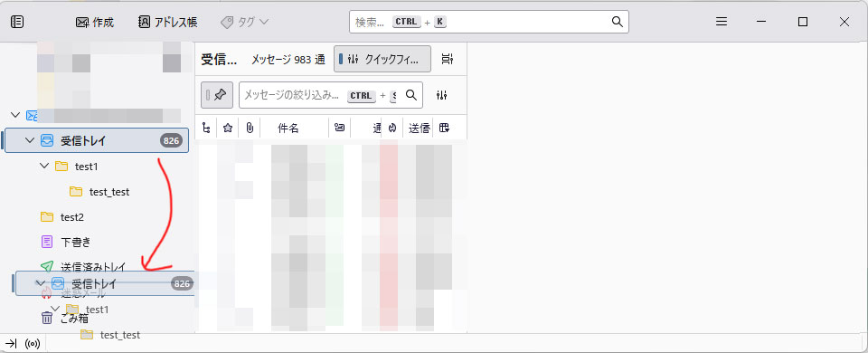The width and height of the screenshot is (868, 353).
Task: Collapse the 受信トレイ inbox folder
Action: pos(30,141)
